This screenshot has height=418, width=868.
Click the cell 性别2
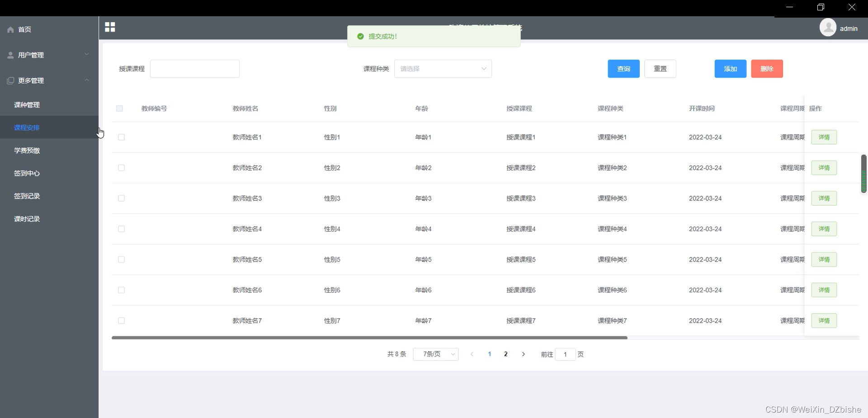(x=332, y=168)
